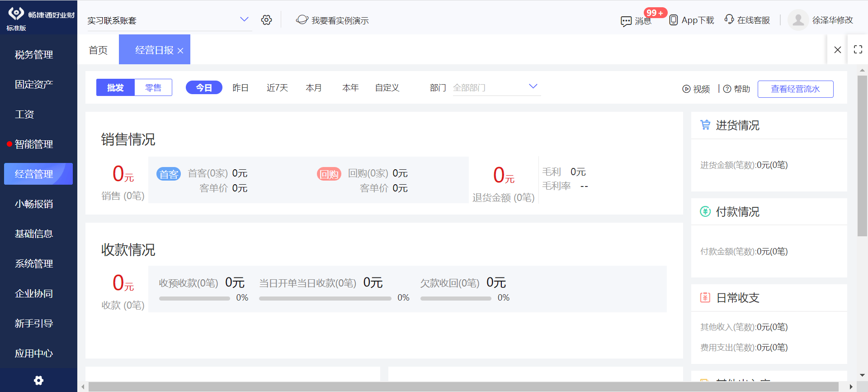Open bottom sidebar settings gear
Screen dimensions: 868x392
(38, 380)
